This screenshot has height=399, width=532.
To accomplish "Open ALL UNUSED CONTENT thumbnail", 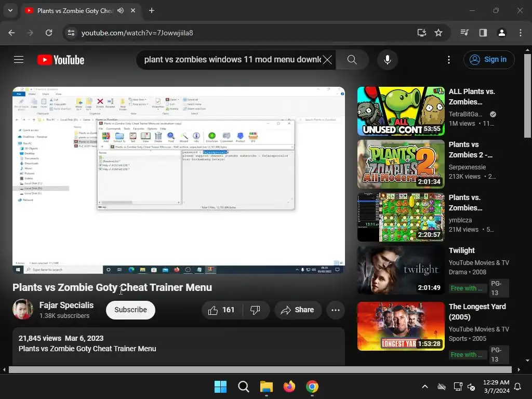I will click(401, 111).
